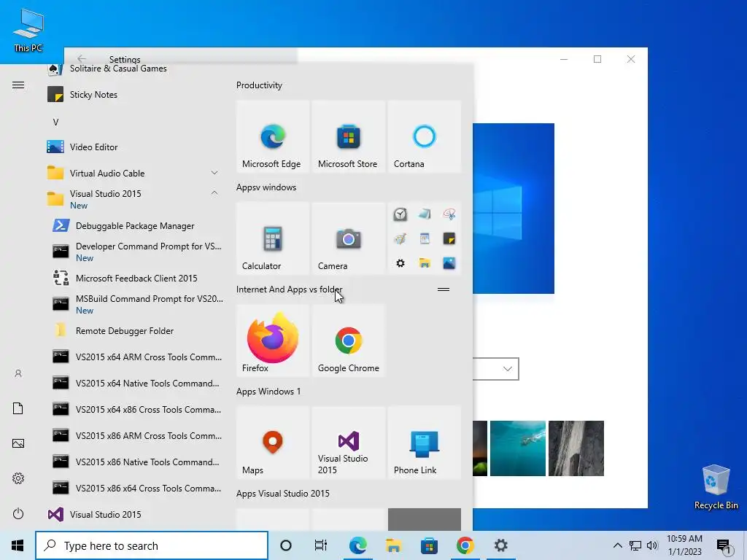Launch Sticky Notes from the app list
Viewport: 747px width, 560px height.
135,94
